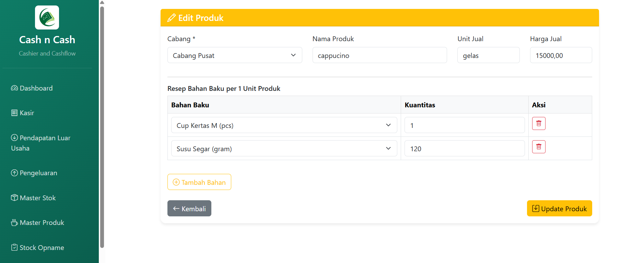The height and width of the screenshot is (263, 644).
Task: Click the pencil icon beside Edit Produk
Action: (172, 18)
